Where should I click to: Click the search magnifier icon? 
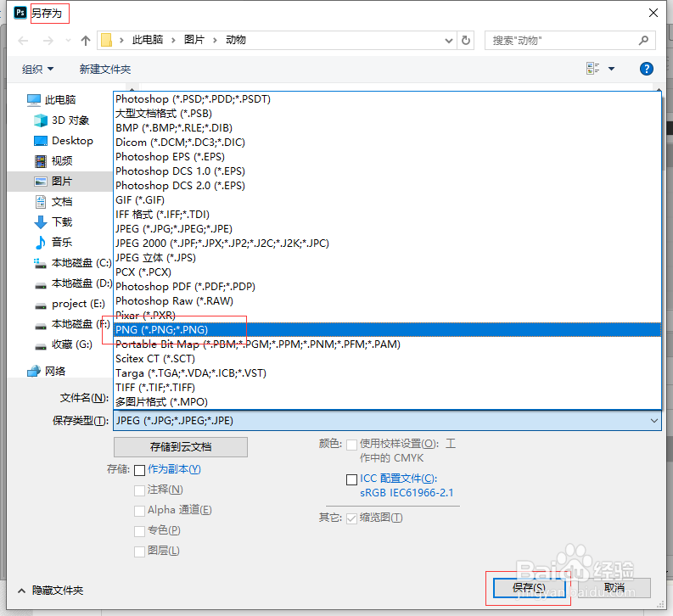click(x=643, y=41)
